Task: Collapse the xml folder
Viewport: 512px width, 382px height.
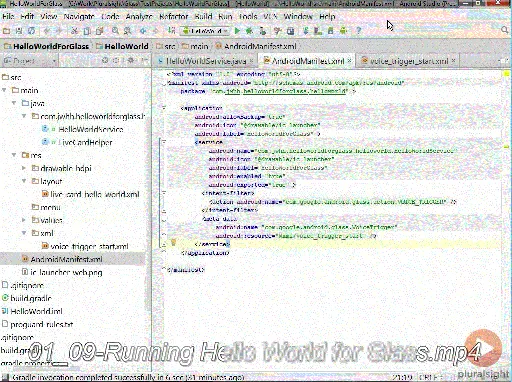Action: (24, 233)
